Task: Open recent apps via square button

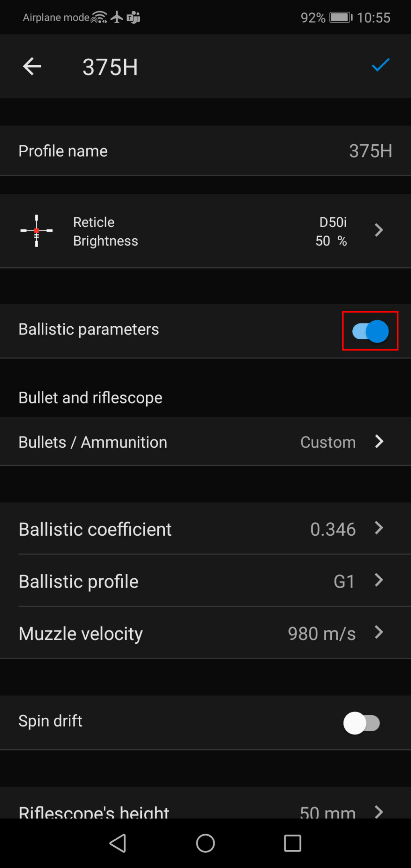Action: tap(292, 843)
